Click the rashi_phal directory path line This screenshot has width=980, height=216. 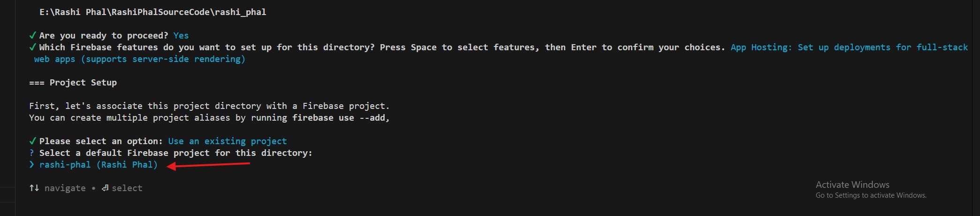pos(152,12)
